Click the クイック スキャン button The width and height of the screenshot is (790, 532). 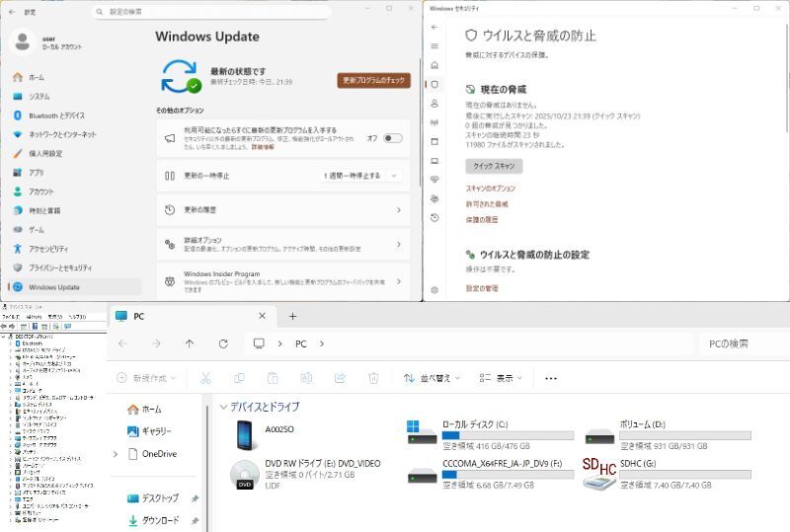pos(494,166)
